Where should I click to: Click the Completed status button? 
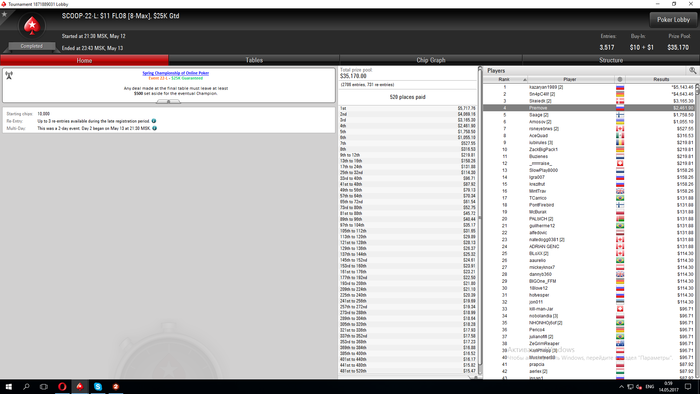31,46
